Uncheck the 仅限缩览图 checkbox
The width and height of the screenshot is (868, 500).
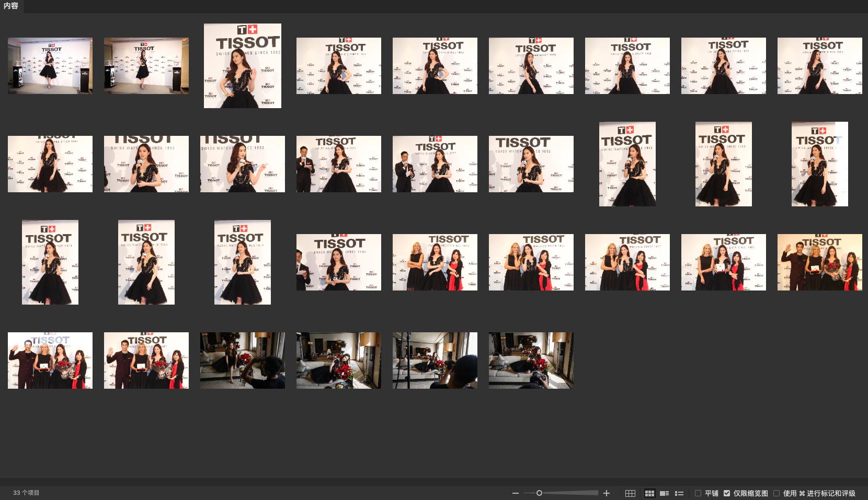tap(727, 493)
